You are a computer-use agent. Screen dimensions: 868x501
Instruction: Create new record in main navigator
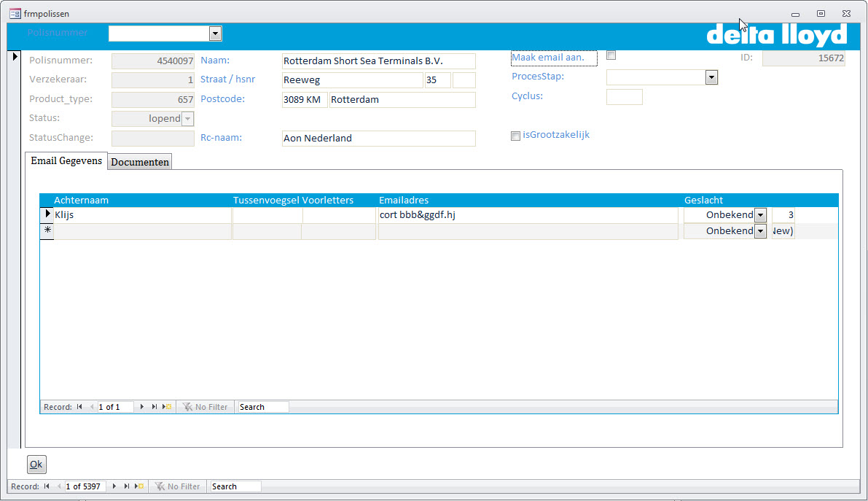[139, 486]
